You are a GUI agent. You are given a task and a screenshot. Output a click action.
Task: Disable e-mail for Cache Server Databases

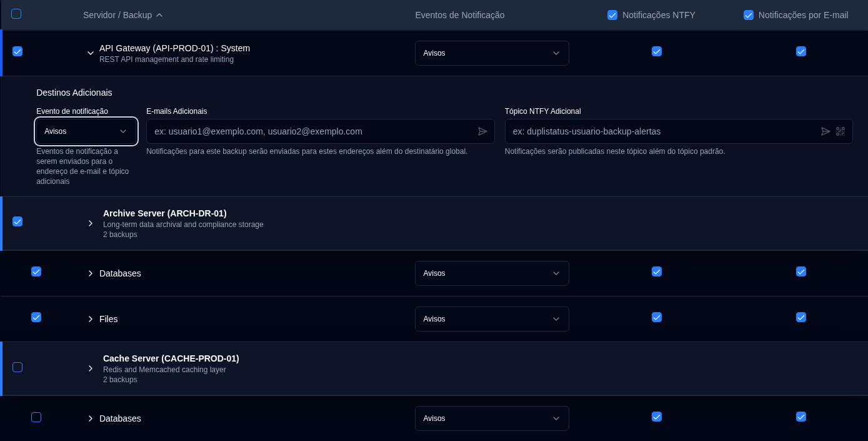(801, 417)
